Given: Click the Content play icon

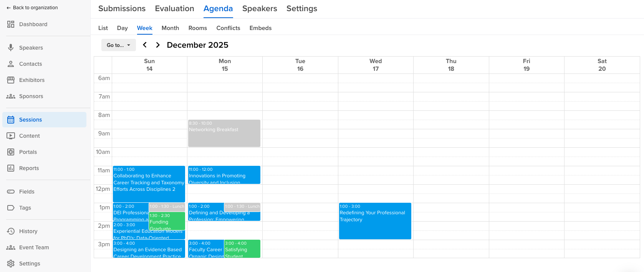Looking at the screenshot, I should pos(11,136).
